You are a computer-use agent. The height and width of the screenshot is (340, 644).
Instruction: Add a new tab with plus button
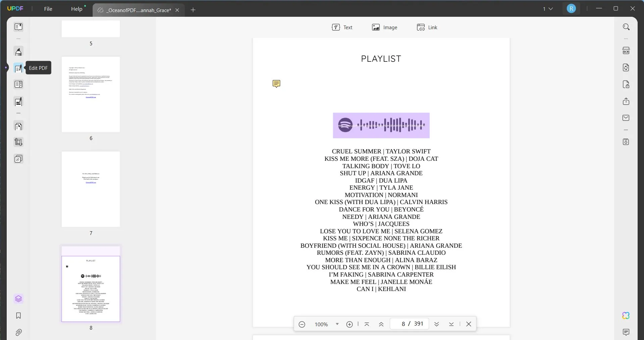point(193,10)
